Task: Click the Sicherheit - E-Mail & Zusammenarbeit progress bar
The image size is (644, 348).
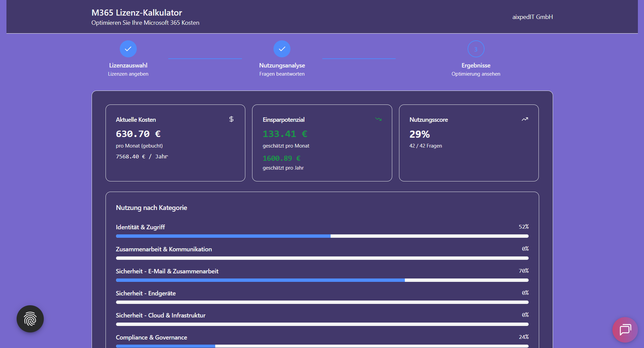Action: click(x=322, y=280)
